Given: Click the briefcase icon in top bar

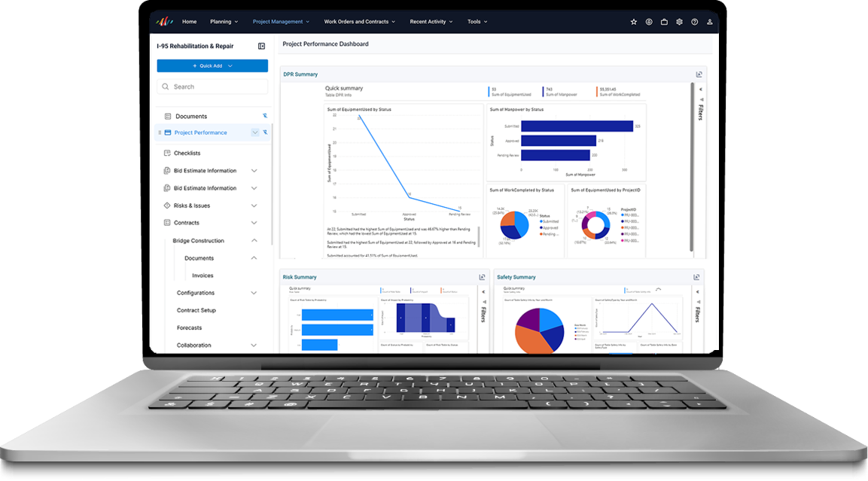Looking at the screenshot, I should click(664, 22).
